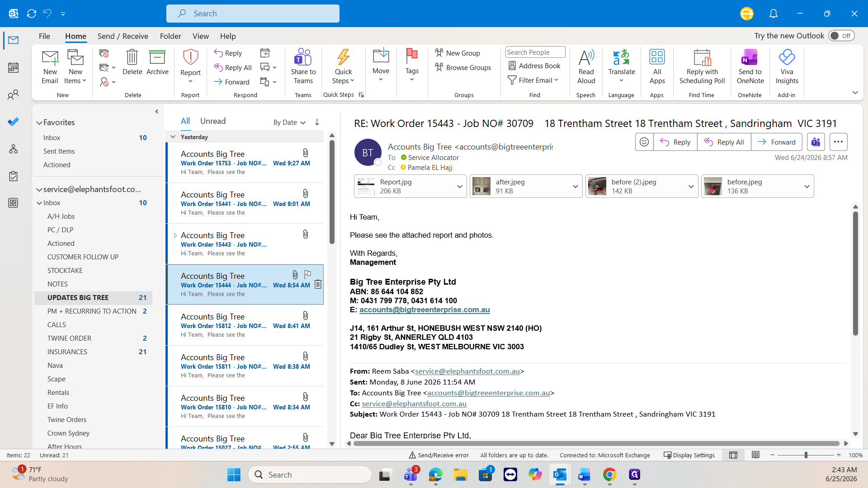Open the View ribbon tab
Image resolution: width=868 pixels, height=488 pixels.
point(201,36)
